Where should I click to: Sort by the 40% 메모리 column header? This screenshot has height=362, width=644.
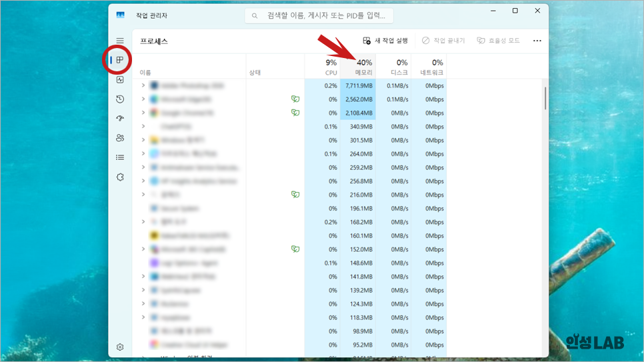(358, 67)
